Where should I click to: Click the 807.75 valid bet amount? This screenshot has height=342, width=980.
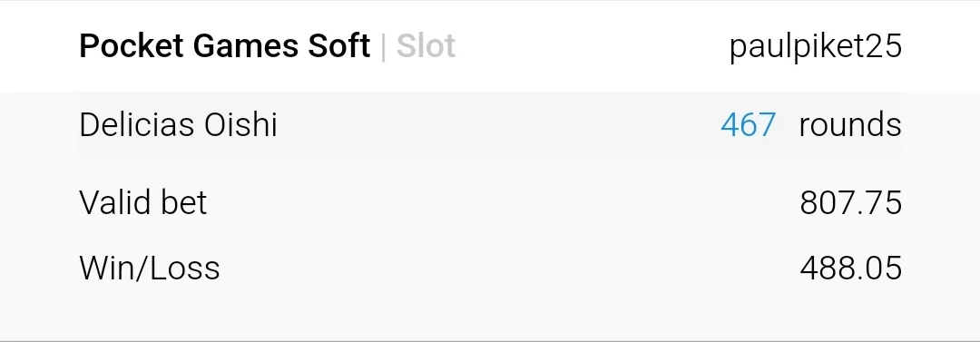[x=850, y=202]
